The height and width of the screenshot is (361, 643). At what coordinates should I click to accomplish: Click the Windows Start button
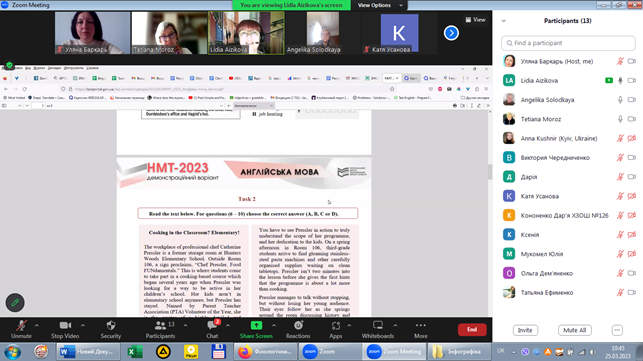pyautogui.click(x=12, y=352)
